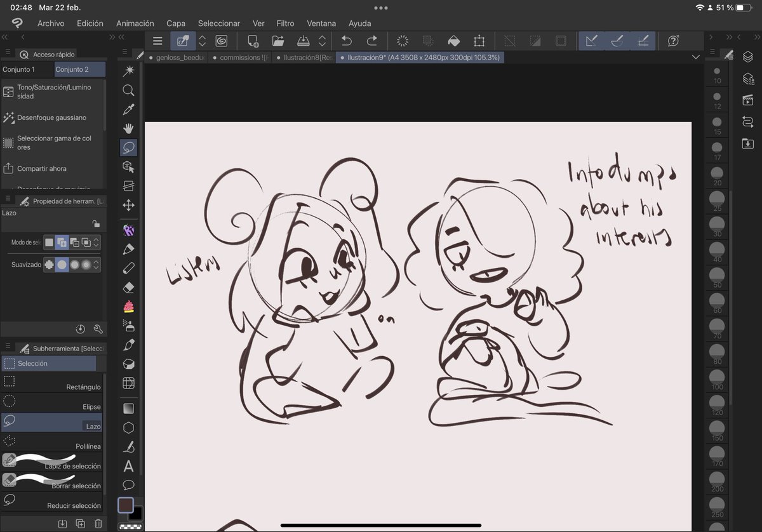
Task: Select the Balloon speech bubble tool
Action: point(129,485)
